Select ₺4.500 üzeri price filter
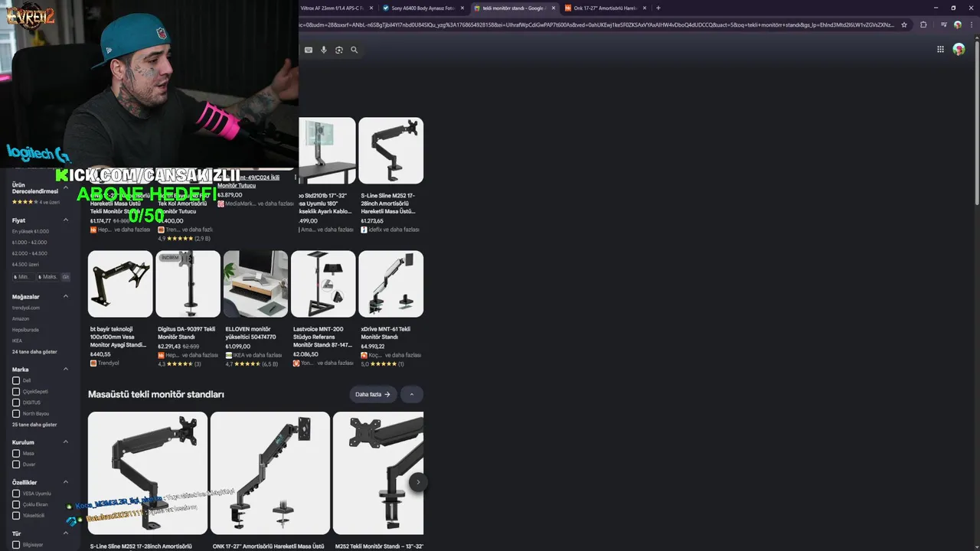980x551 pixels. 25,264
